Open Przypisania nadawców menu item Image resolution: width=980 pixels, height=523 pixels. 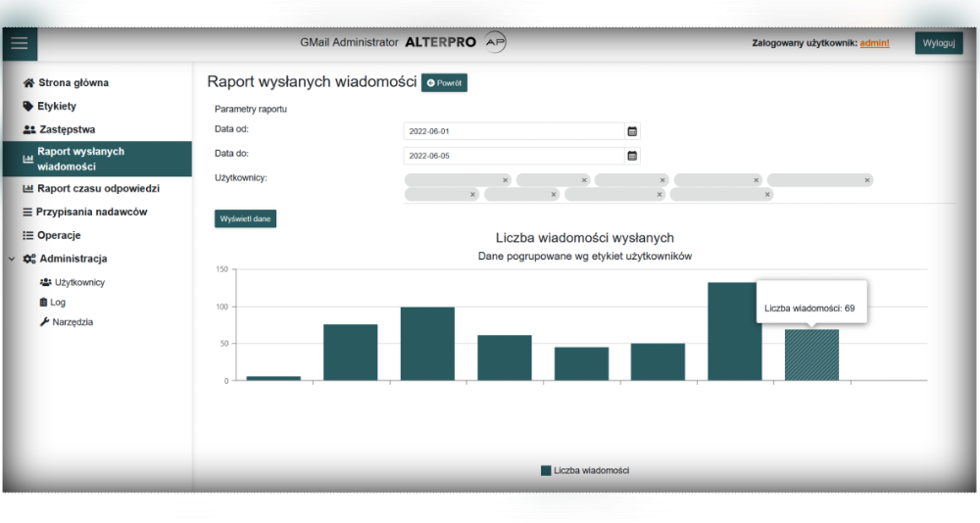(x=92, y=212)
